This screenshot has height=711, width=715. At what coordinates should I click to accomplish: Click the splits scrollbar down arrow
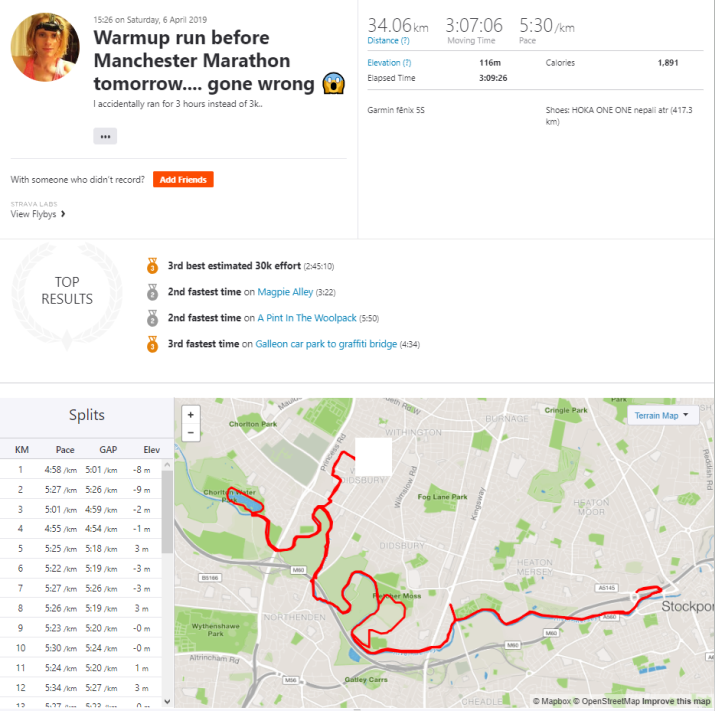(167, 702)
